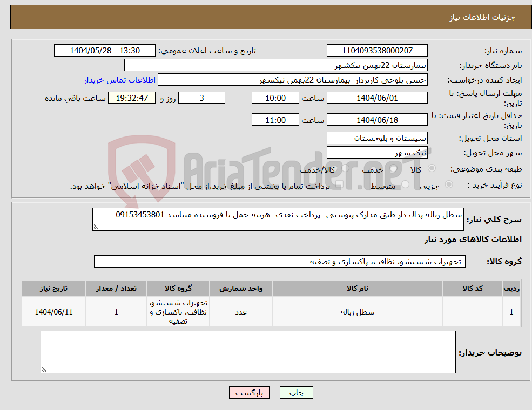Image resolution: width=532 pixels, height=410 pixels.
Task: Click the validity time field 11:00
Action: tap(275, 120)
